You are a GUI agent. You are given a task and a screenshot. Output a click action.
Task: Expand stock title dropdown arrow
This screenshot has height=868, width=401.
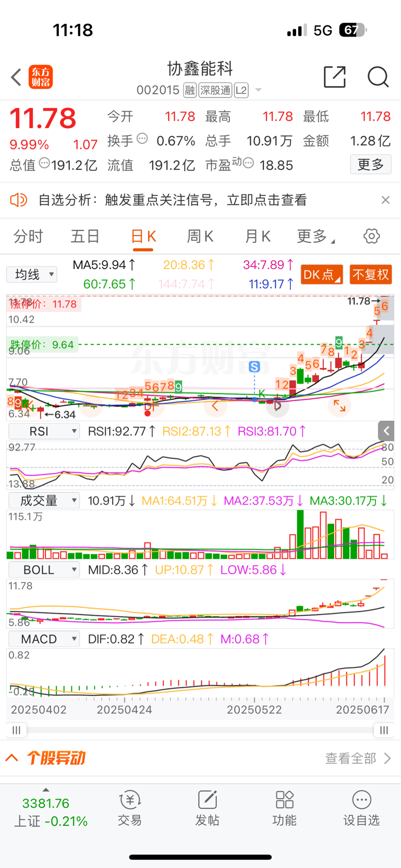click(x=258, y=91)
